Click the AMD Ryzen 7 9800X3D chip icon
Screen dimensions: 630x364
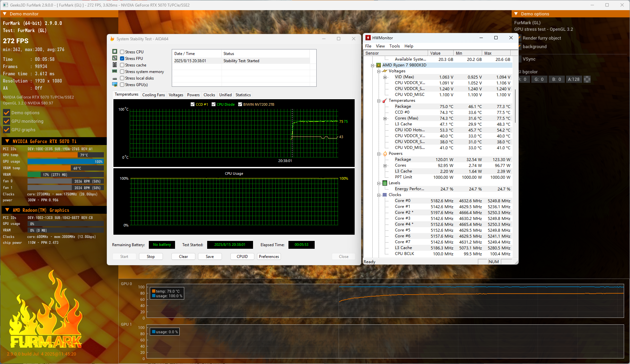tap(379, 65)
